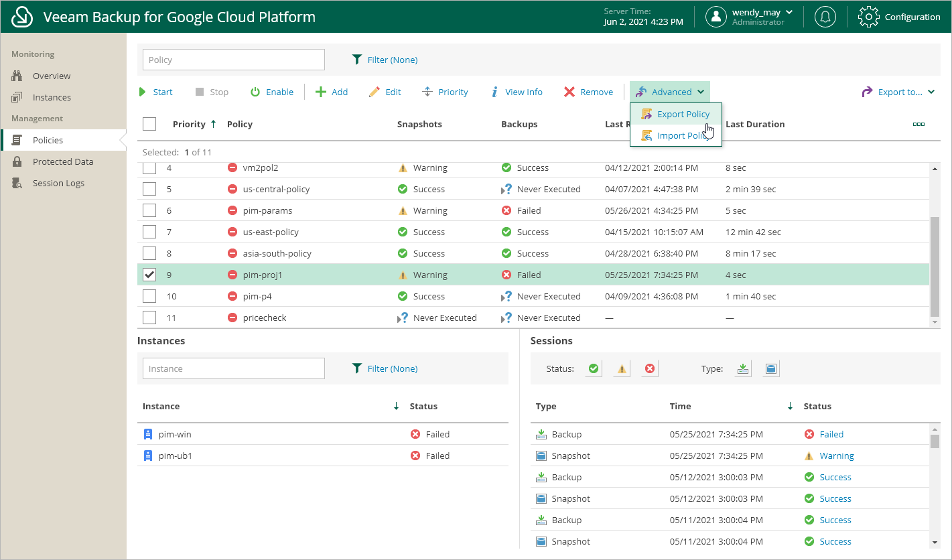
Task: Add a new policy
Action: (332, 92)
